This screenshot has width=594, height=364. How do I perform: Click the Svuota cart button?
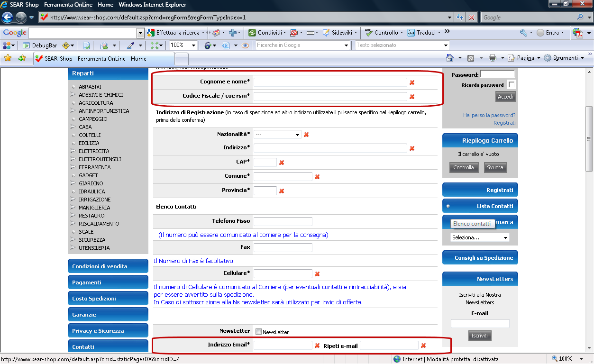(x=495, y=167)
